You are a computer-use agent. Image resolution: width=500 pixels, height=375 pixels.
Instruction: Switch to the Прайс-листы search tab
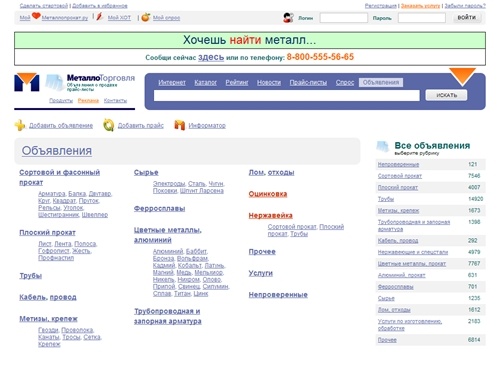pos(308,83)
